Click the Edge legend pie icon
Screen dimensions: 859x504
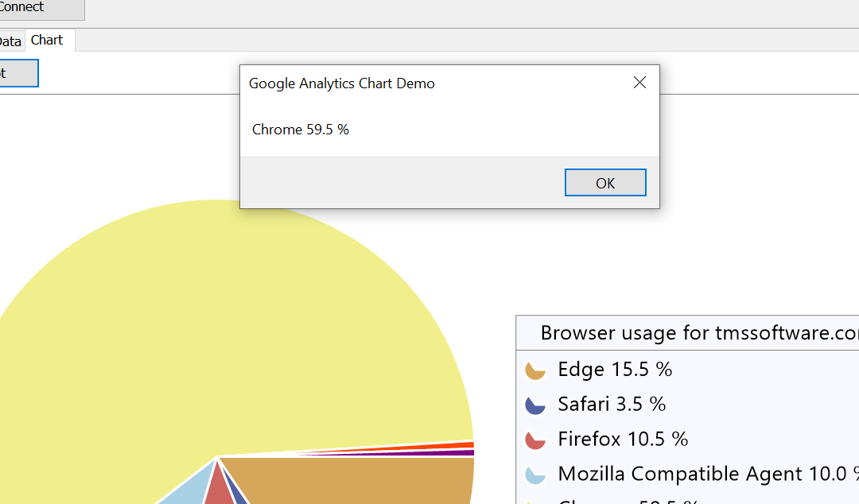click(x=534, y=370)
